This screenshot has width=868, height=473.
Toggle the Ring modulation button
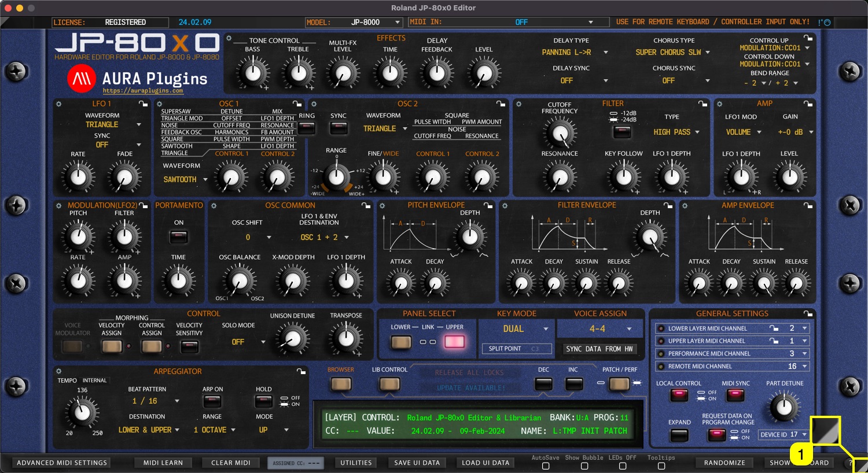point(307,128)
